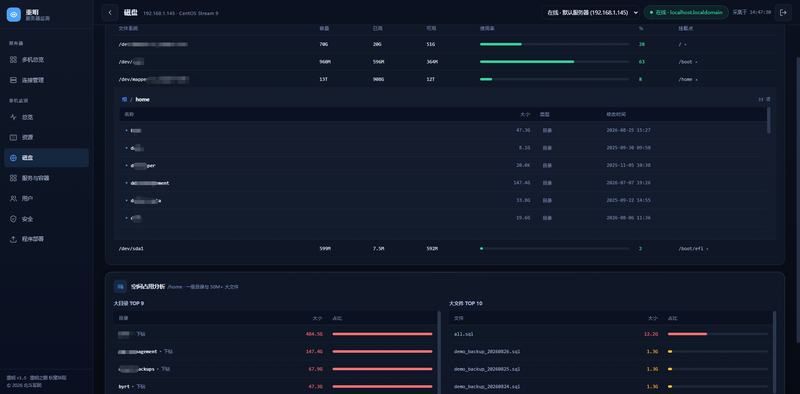Click the back arrow button beside 磁盘
800x394 pixels.
click(110, 12)
